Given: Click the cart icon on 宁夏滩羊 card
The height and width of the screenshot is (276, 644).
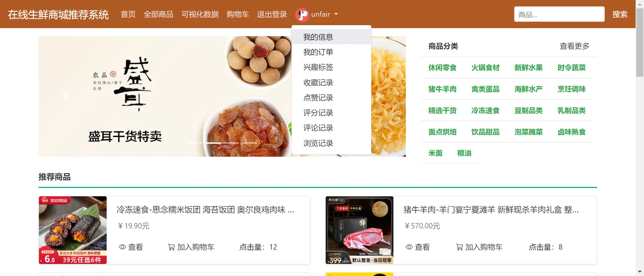Looking at the screenshot, I should [x=460, y=247].
